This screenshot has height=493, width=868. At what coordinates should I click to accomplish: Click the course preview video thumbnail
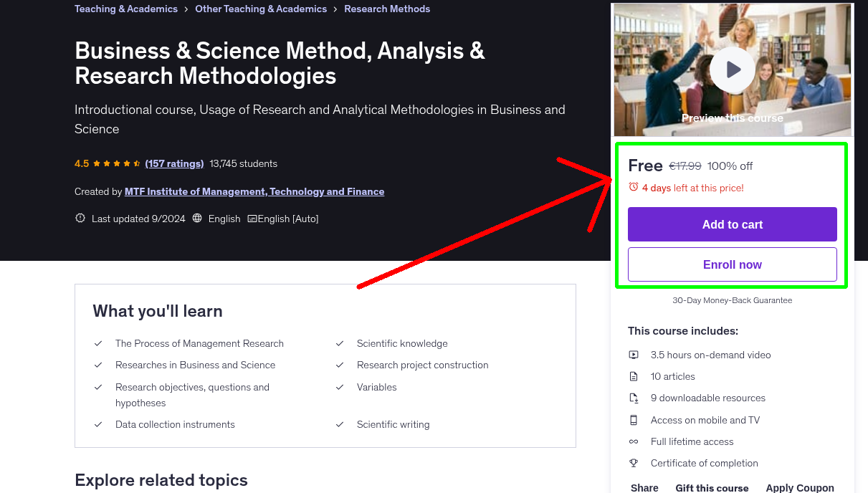click(732, 70)
